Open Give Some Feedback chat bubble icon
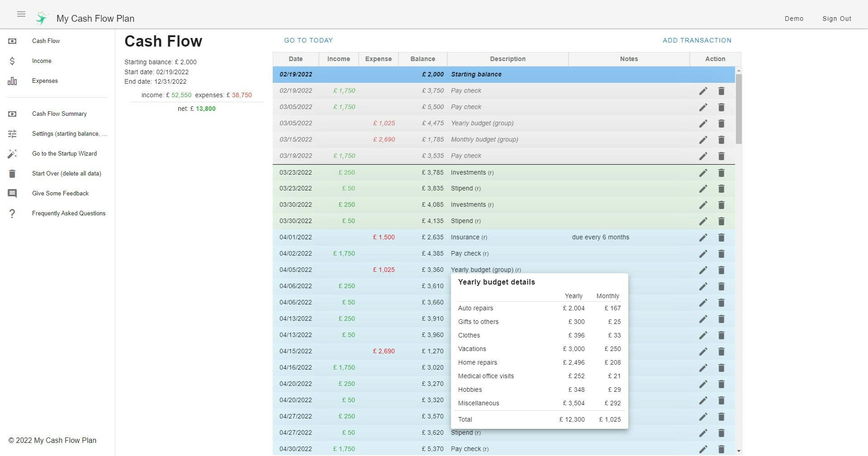This screenshot has height=456, width=868. click(12, 193)
